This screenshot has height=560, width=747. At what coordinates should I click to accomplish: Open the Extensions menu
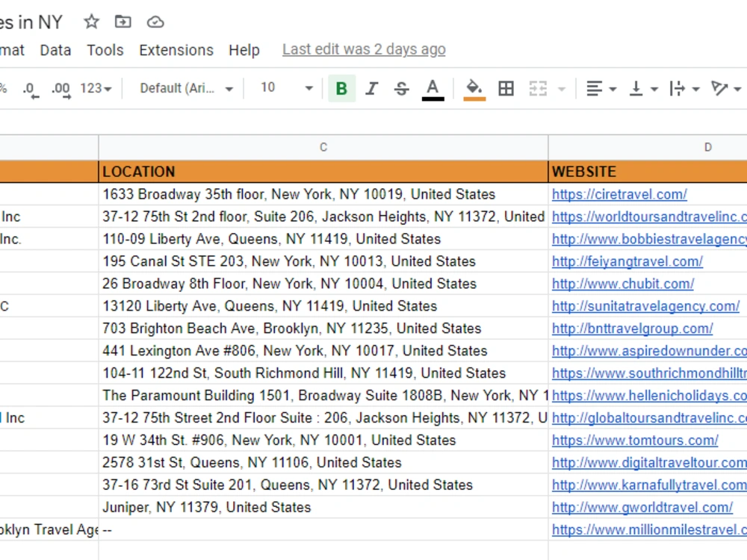tap(176, 50)
